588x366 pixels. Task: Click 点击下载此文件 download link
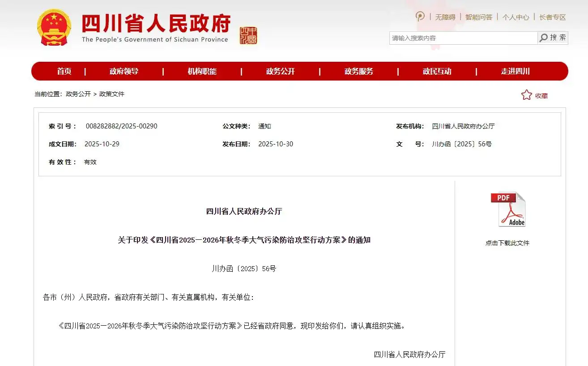click(x=507, y=243)
